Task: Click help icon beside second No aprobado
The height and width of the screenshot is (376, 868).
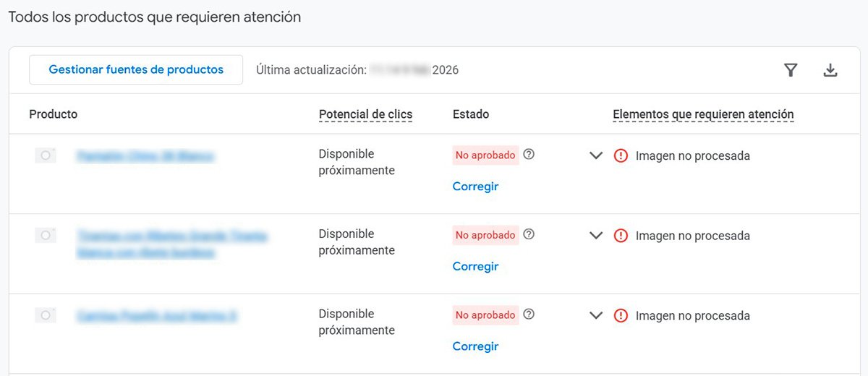Action: (x=529, y=234)
